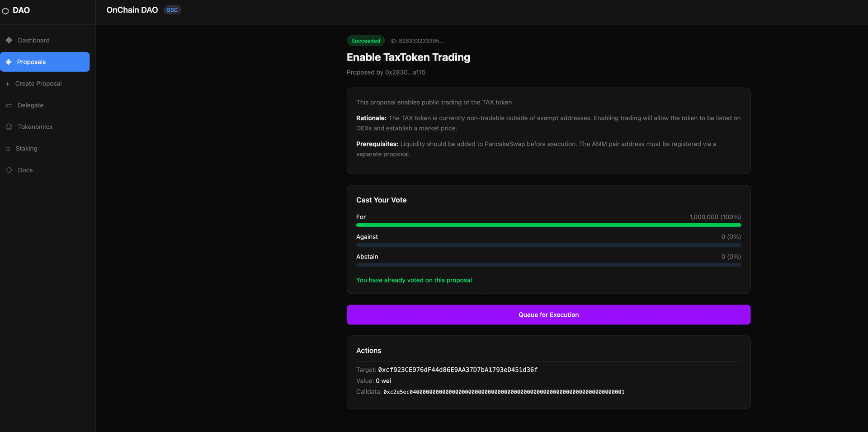Click the Delegate arrows icon
The height and width of the screenshot is (432, 868).
[9, 105]
